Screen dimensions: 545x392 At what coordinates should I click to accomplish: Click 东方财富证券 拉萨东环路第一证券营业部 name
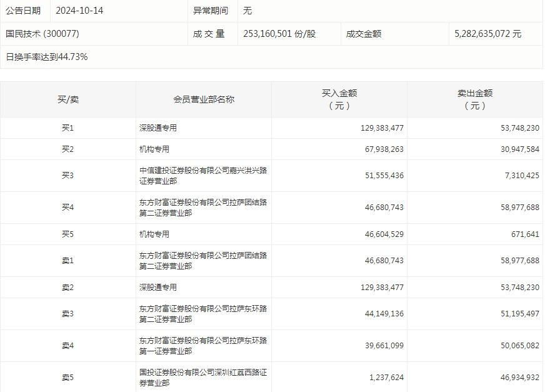pyautogui.click(x=203, y=346)
